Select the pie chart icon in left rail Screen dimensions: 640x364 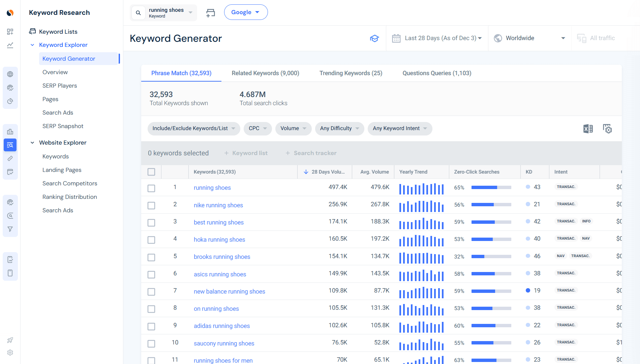pyautogui.click(x=10, y=101)
